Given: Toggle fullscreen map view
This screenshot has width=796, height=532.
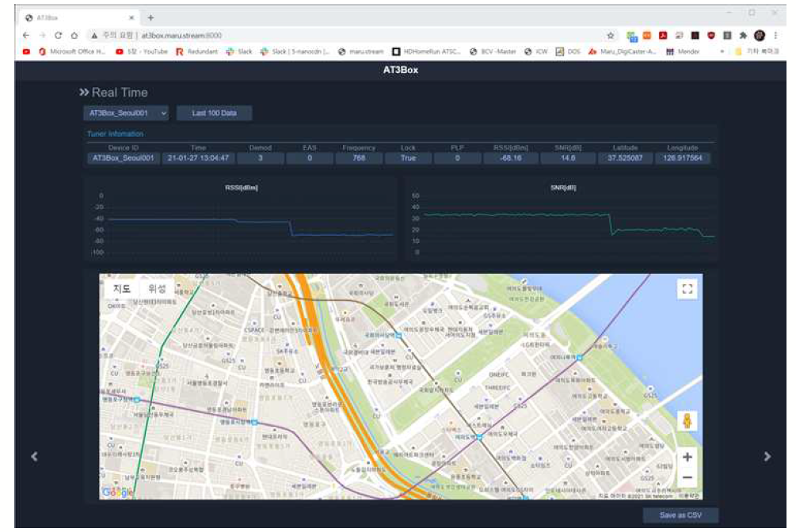Looking at the screenshot, I should click(687, 289).
